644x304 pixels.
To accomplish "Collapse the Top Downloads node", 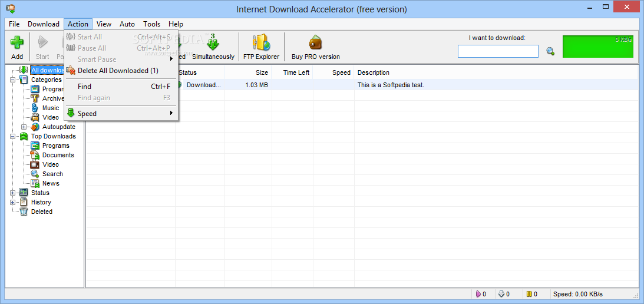I will pyautogui.click(x=13, y=137).
